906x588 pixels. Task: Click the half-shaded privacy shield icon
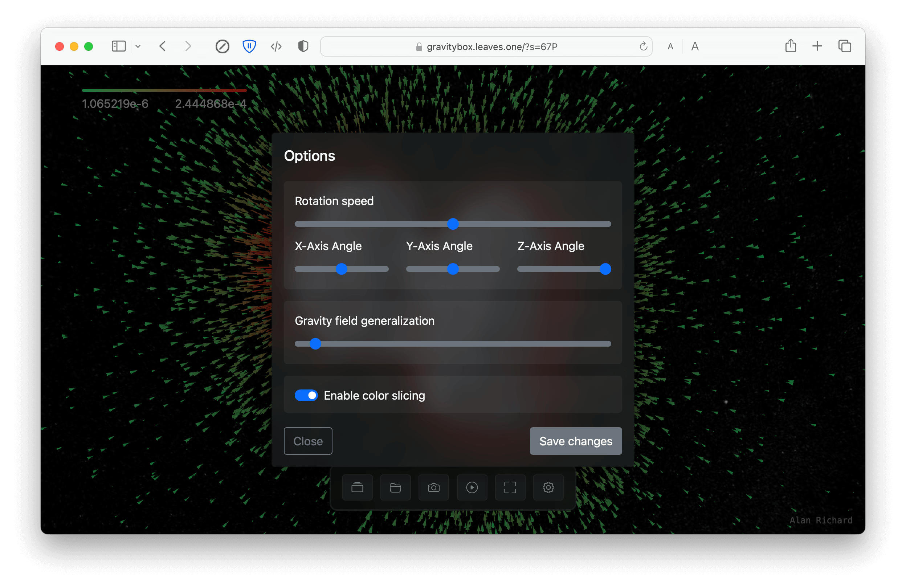pyautogui.click(x=303, y=46)
